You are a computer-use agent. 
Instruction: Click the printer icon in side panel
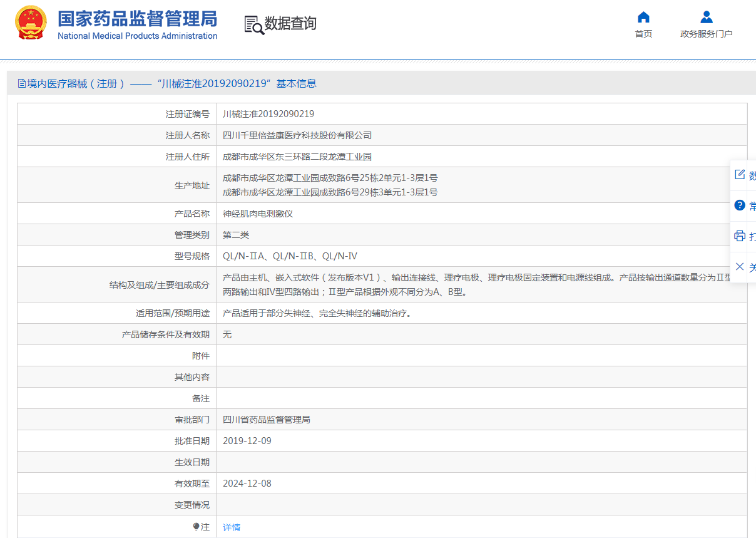click(740, 236)
